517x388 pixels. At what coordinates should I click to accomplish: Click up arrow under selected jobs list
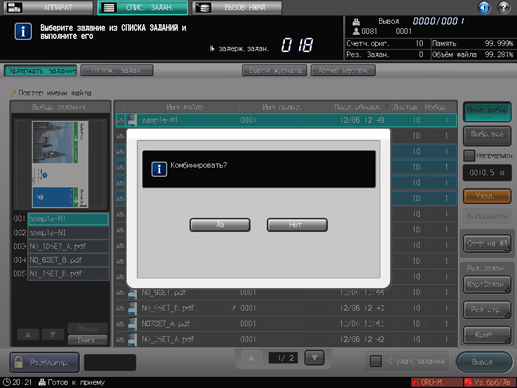(28, 335)
